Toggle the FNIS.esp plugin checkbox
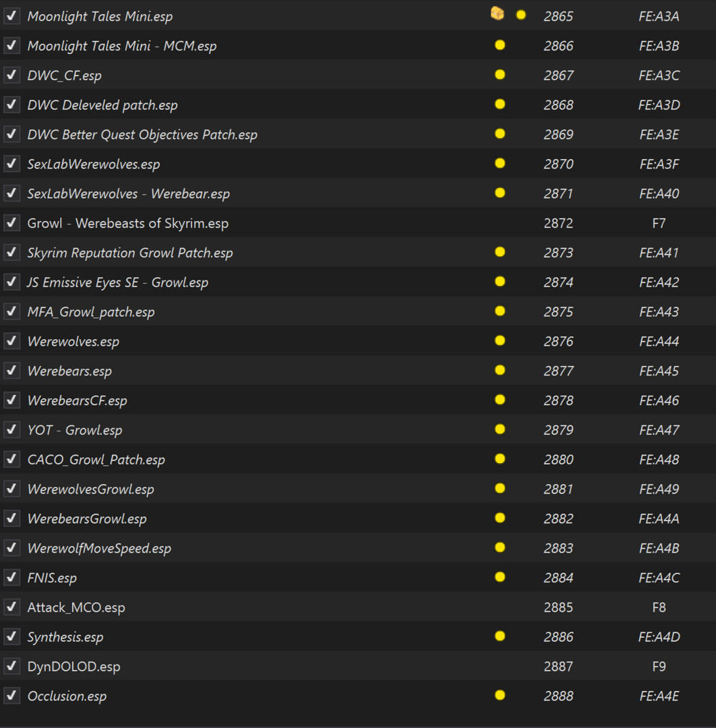Image resolution: width=716 pixels, height=728 pixels. [x=11, y=578]
